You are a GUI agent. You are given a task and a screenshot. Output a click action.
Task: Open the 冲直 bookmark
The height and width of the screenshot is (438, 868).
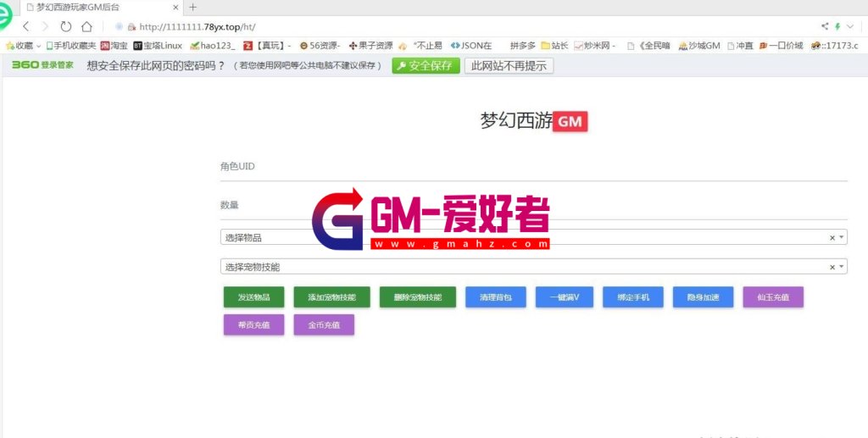pyautogui.click(x=740, y=46)
